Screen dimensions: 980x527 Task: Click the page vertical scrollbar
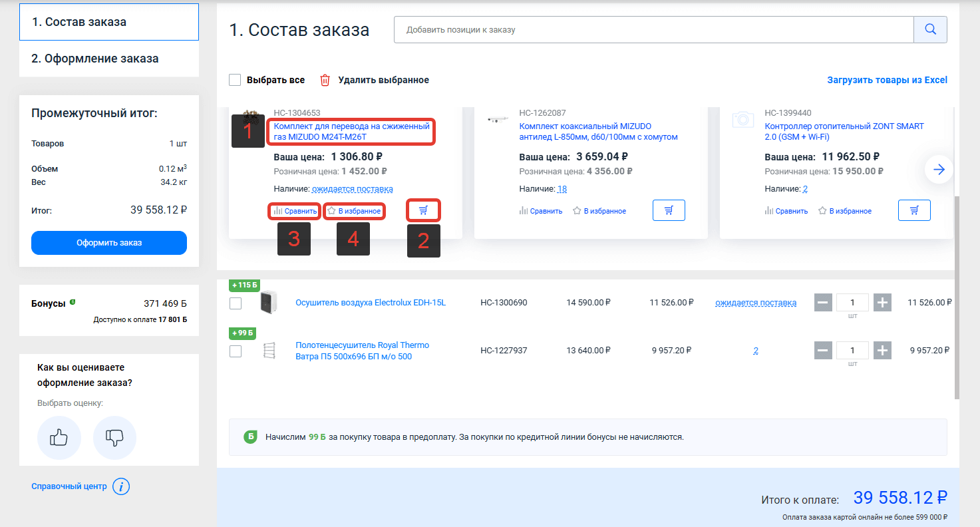[957, 297]
